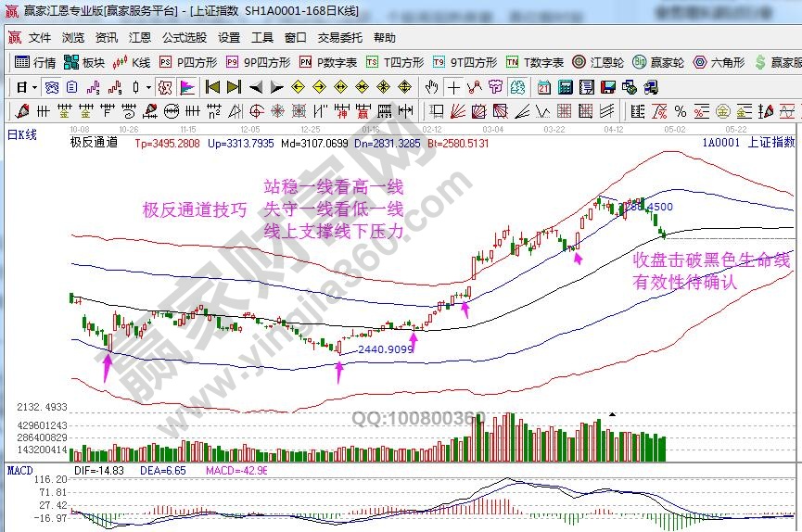Click the 行情 quotes button
Screen dimensions: 802x532
coord(36,62)
